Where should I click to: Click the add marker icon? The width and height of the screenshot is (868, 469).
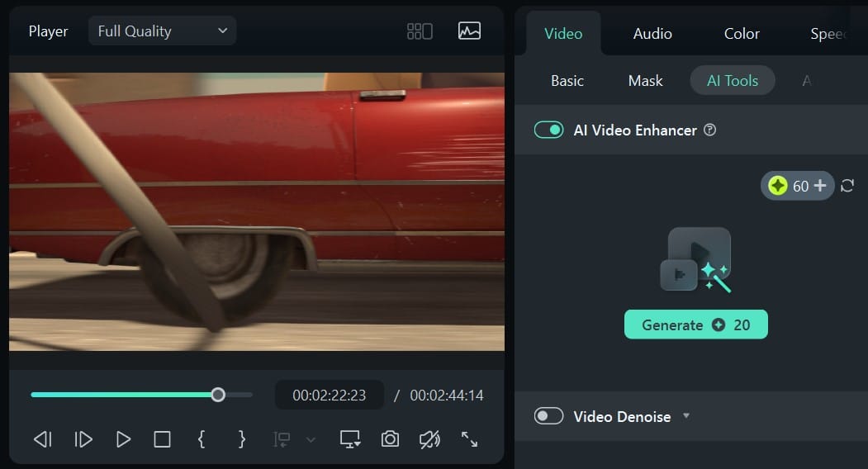tap(282, 439)
